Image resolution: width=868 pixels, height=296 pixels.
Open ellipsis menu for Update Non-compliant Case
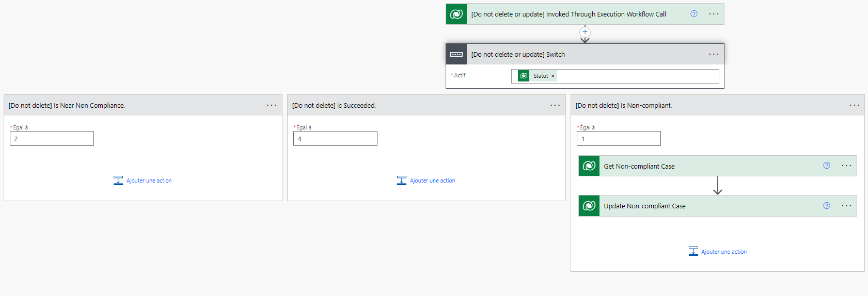pyautogui.click(x=846, y=206)
